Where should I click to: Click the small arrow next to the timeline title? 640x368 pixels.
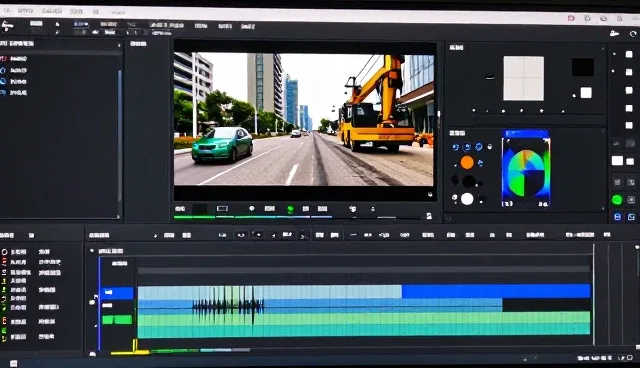tap(155, 236)
